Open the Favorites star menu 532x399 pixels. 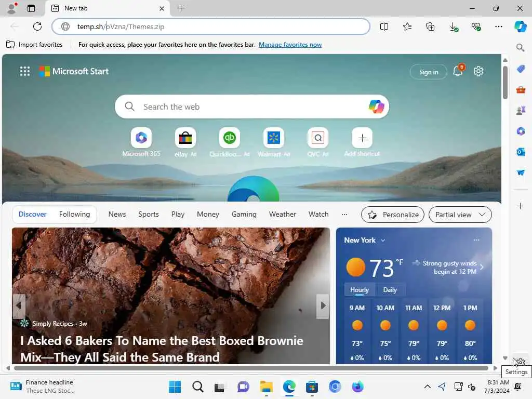tap(407, 26)
